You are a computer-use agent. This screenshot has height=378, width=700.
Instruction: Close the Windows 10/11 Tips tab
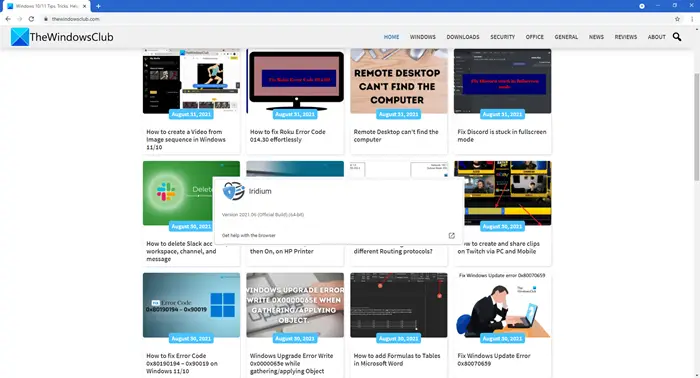(84, 6)
